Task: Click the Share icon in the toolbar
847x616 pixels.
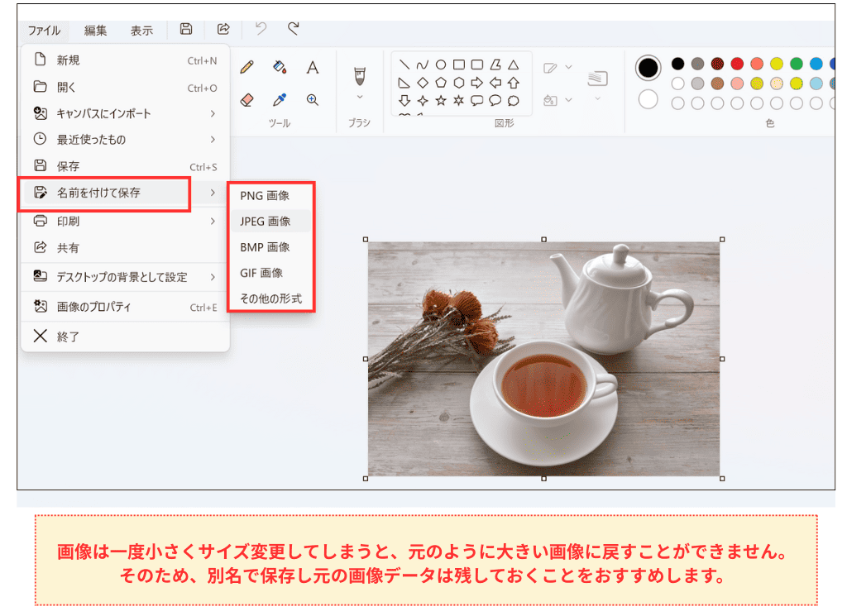Action: click(222, 28)
